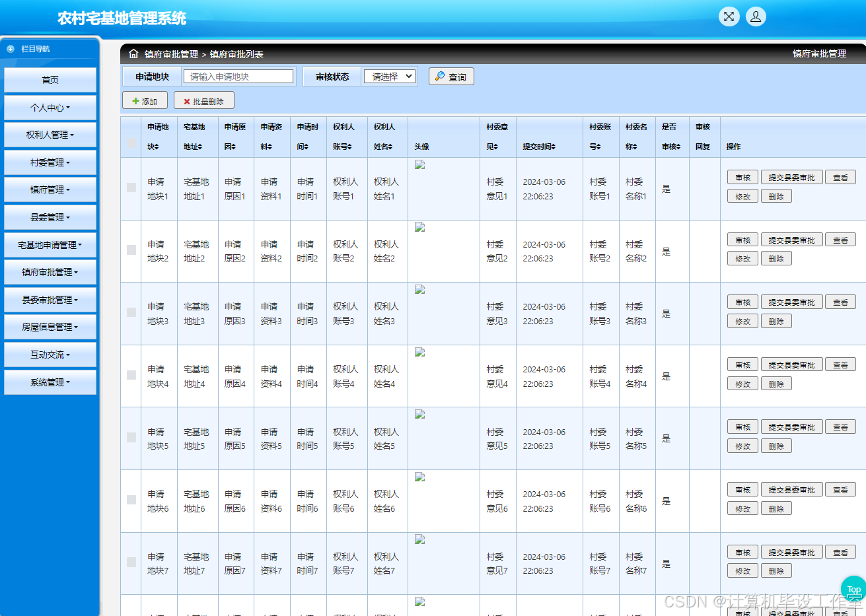Check the checkbox for row 申请地块1
The width and height of the screenshot is (866, 616).
click(x=131, y=188)
